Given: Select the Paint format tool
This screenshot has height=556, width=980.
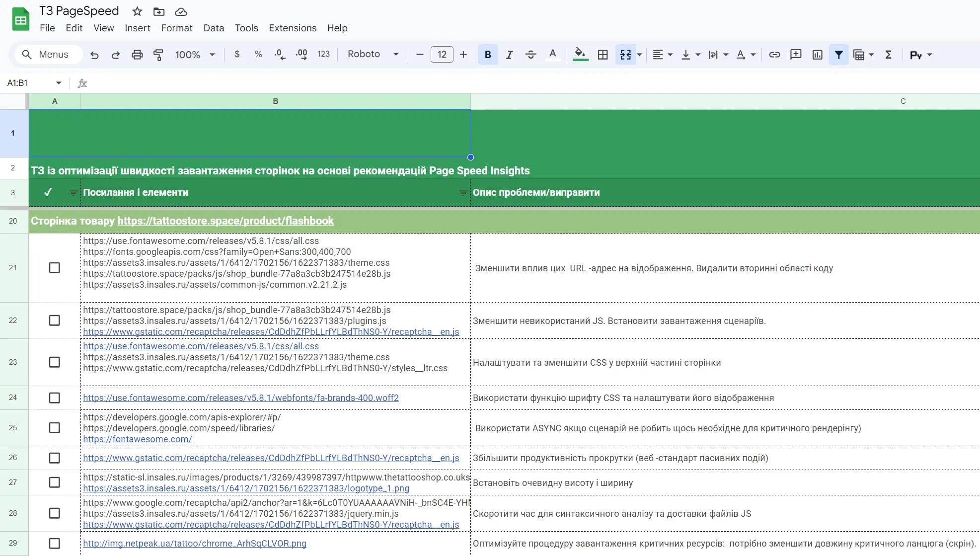Looking at the screenshot, I should pos(158,55).
